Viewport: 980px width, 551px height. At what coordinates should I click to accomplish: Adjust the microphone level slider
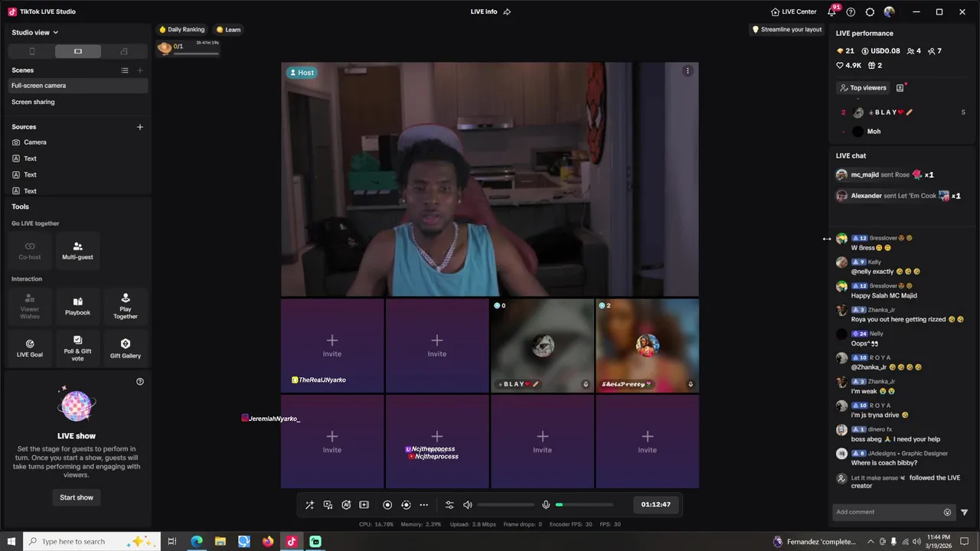point(584,505)
